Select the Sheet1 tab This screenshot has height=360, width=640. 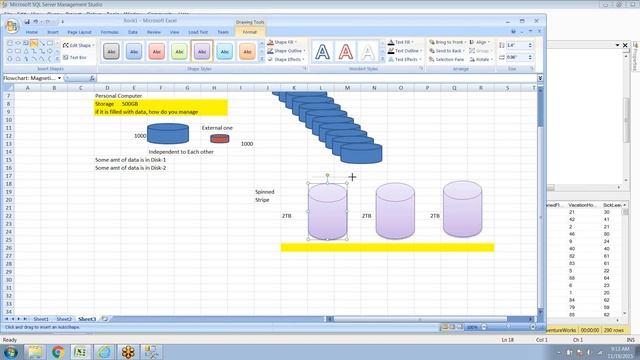[41, 319]
